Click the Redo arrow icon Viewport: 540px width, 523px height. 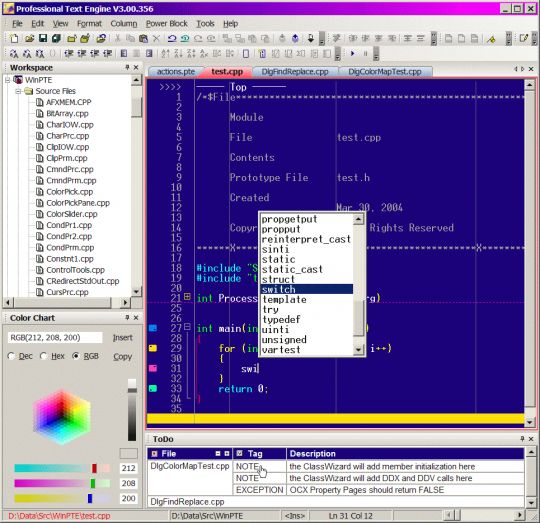coord(198,38)
